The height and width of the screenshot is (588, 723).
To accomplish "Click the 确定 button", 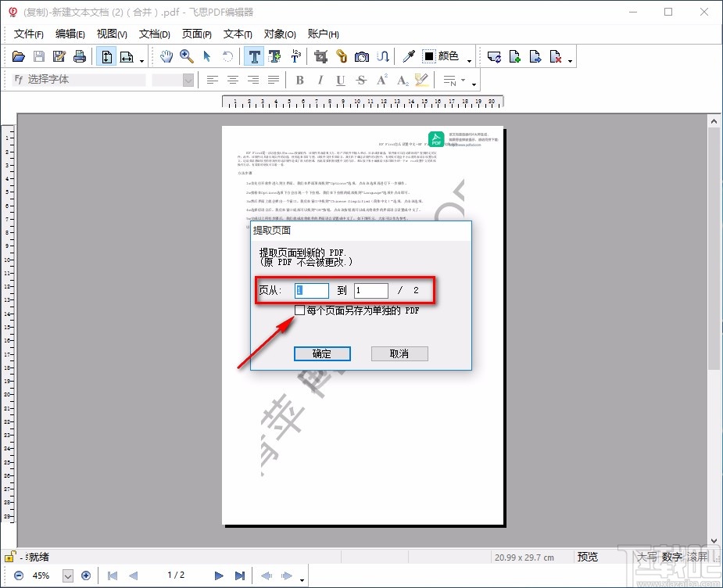I will click(x=322, y=353).
